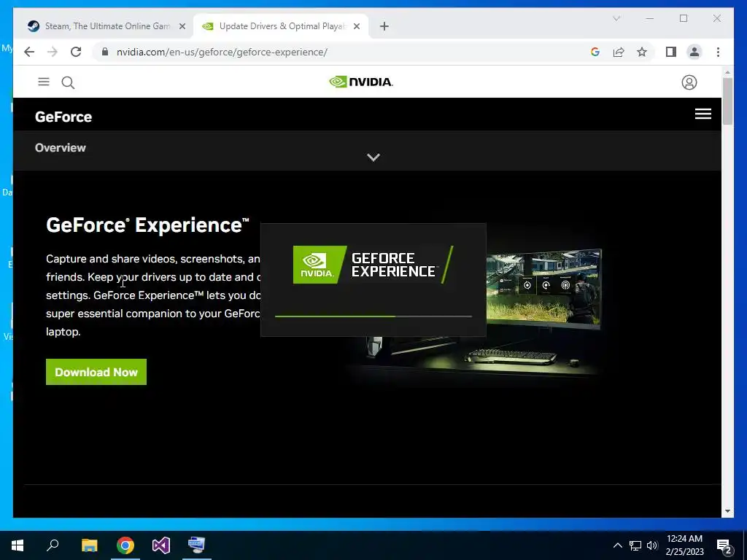
Task: Open File Explorer from the taskbar
Action: (x=89, y=545)
